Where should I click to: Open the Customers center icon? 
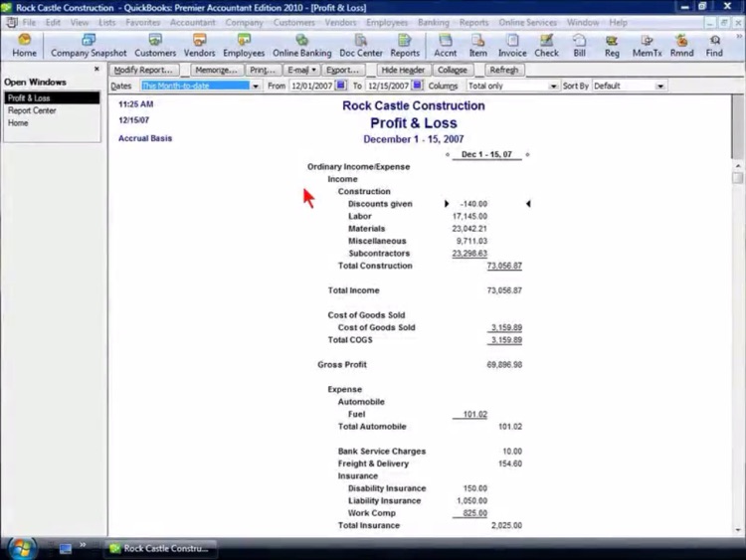point(155,46)
